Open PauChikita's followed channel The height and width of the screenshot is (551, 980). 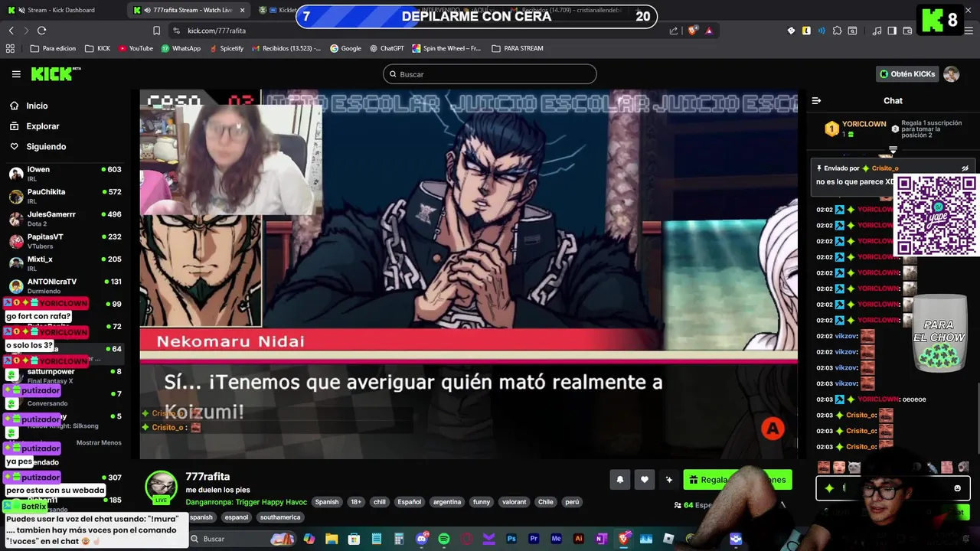pyautogui.click(x=65, y=196)
